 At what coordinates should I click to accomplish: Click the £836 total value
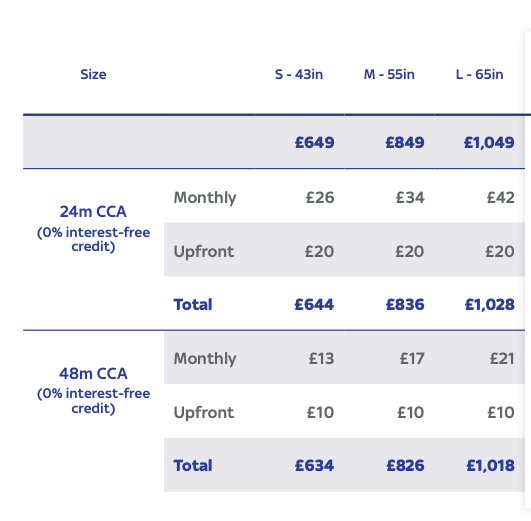click(405, 304)
